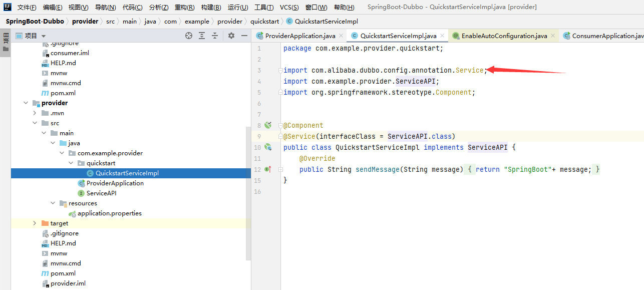Open project panel settings gear

coord(231,36)
